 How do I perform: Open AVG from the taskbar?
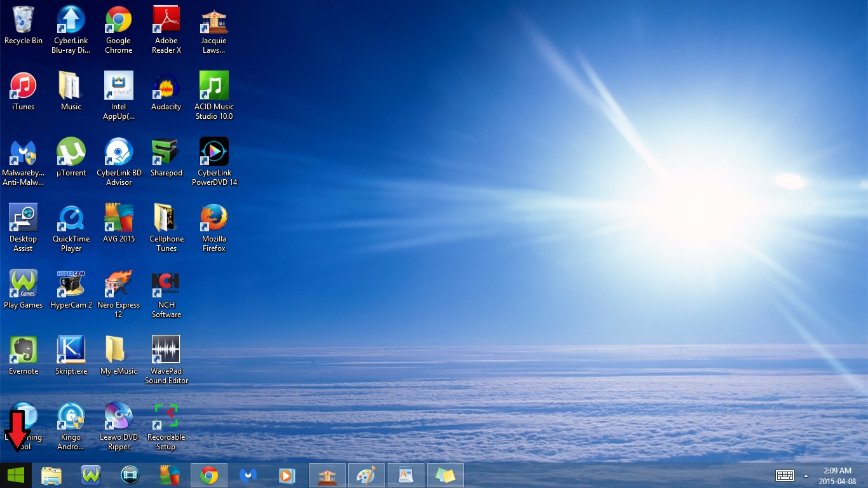(x=170, y=475)
